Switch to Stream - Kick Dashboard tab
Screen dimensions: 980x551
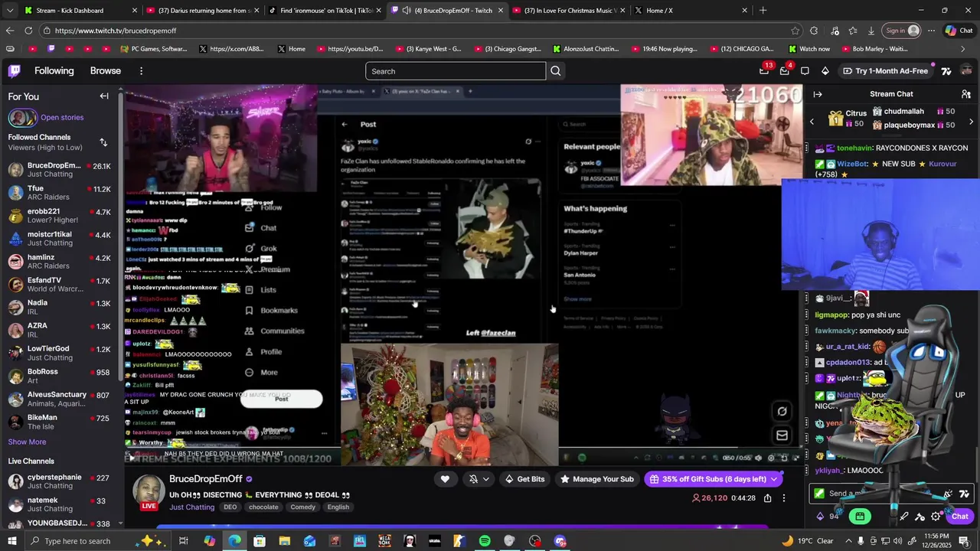80,11
